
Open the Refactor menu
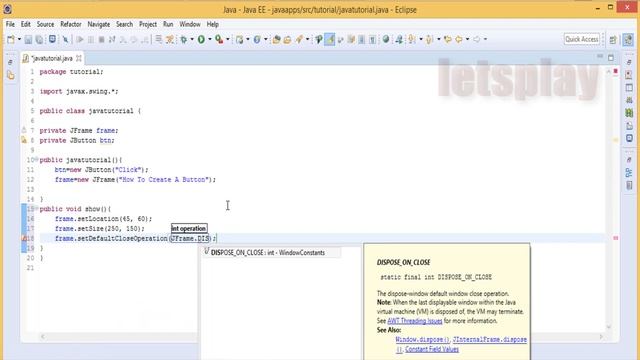pyautogui.click(x=71, y=24)
